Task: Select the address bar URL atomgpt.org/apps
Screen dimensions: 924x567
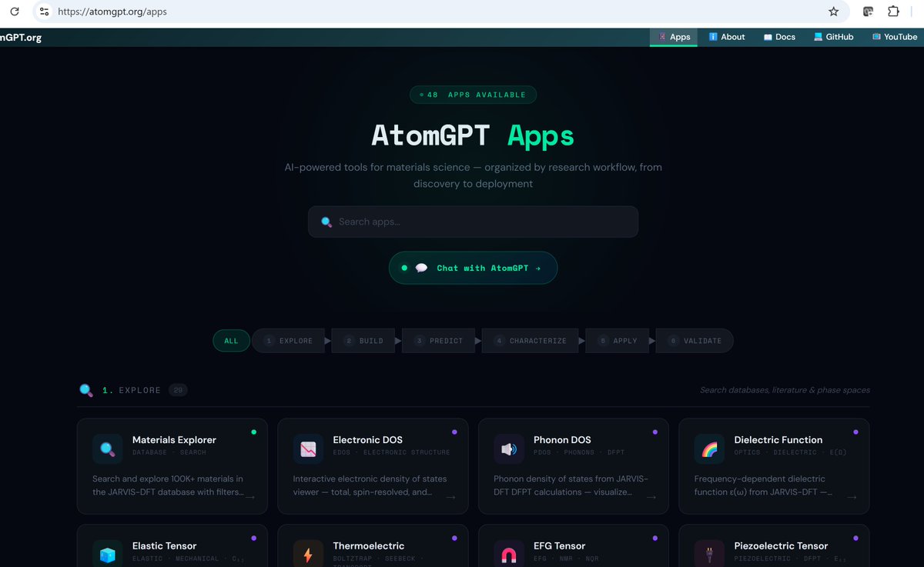Action: coord(112,12)
